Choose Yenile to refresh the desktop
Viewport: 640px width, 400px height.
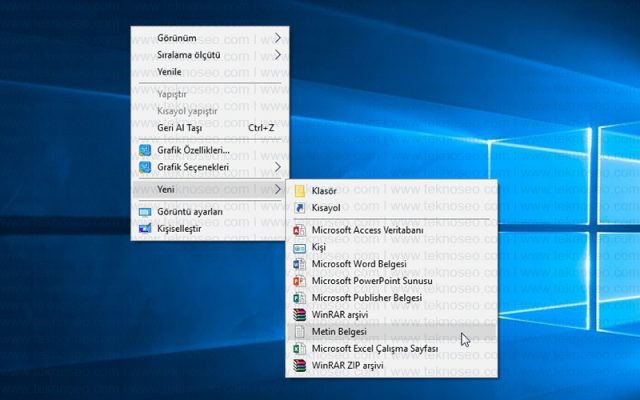(x=210, y=71)
